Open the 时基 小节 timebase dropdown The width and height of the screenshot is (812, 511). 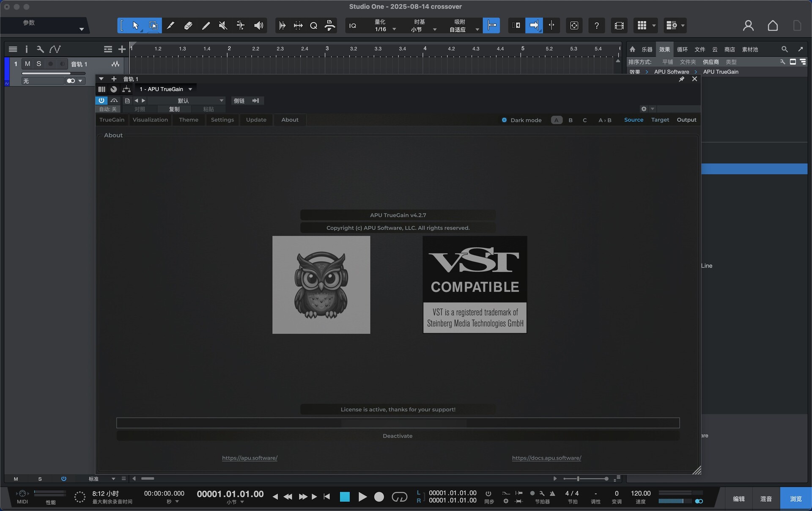(x=423, y=26)
